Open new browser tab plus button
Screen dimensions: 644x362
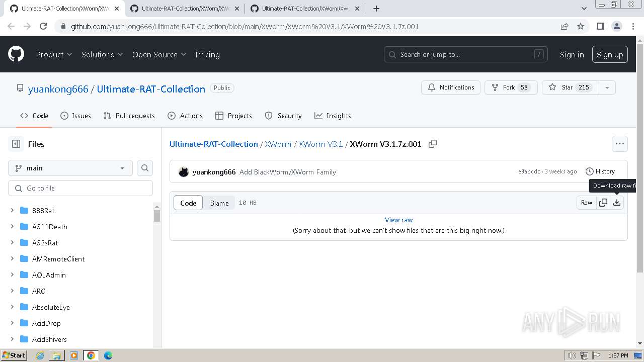point(376,9)
